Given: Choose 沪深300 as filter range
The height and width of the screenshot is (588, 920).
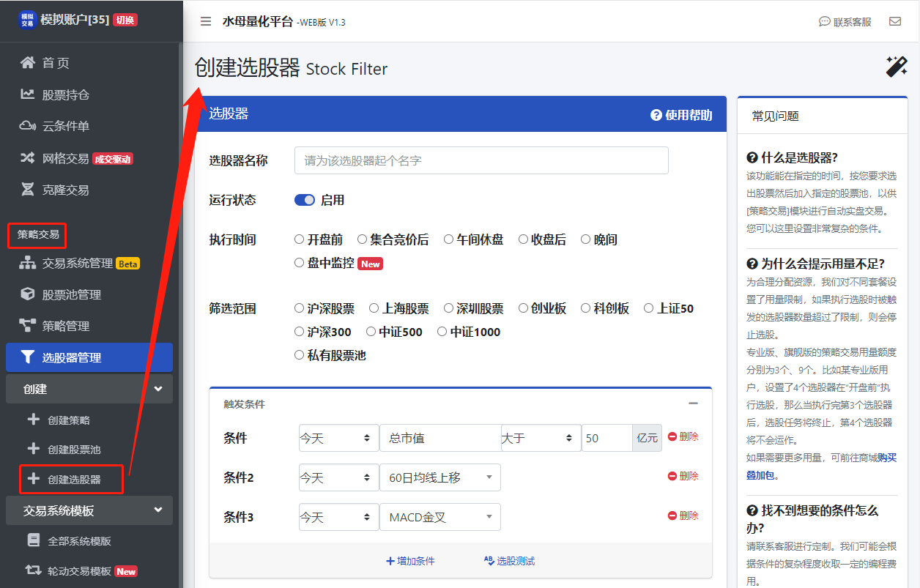Looking at the screenshot, I should 299,332.
